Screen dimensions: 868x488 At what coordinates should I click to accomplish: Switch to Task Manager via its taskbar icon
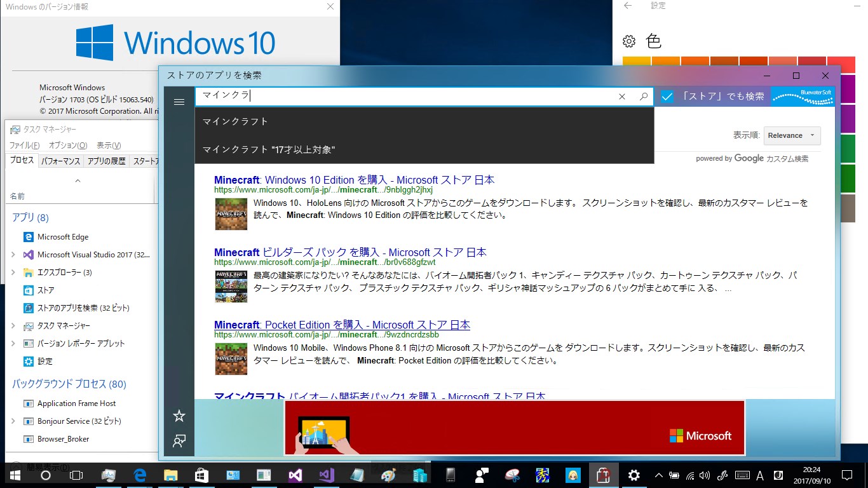tap(108, 475)
